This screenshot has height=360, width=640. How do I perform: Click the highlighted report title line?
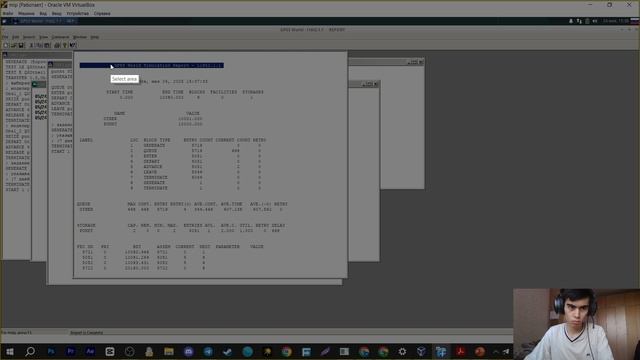point(151,65)
